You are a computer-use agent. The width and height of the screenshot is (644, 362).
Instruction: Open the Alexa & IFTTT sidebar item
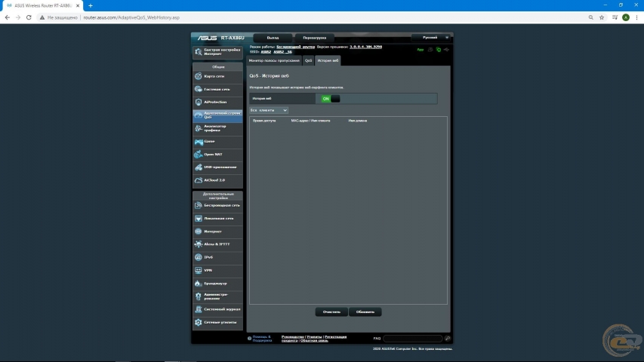pos(217,244)
